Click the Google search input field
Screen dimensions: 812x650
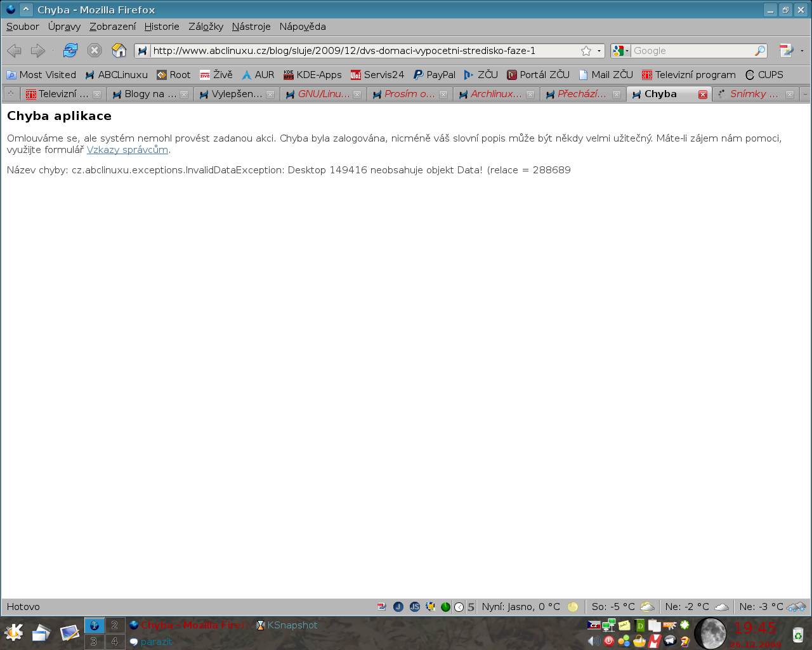tap(691, 51)
